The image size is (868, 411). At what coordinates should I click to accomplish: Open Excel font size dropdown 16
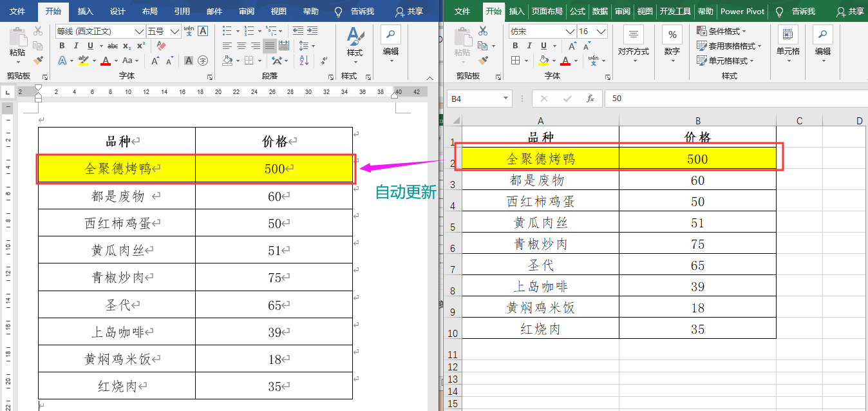(601, 31)
